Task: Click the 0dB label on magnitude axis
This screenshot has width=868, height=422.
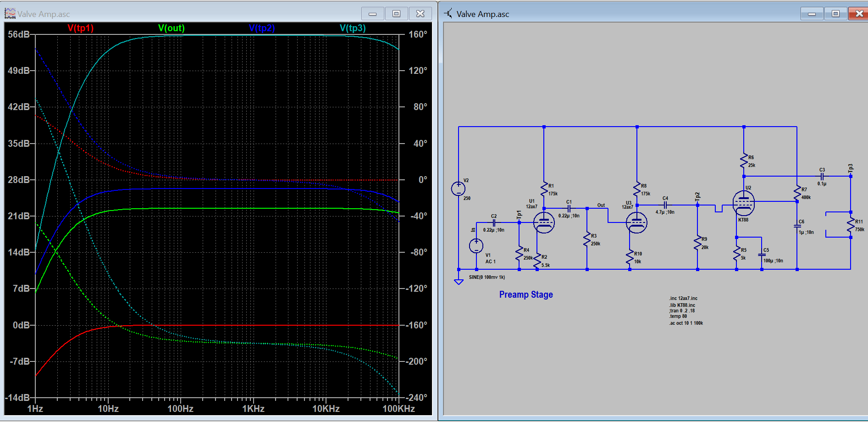Action: 21,325
